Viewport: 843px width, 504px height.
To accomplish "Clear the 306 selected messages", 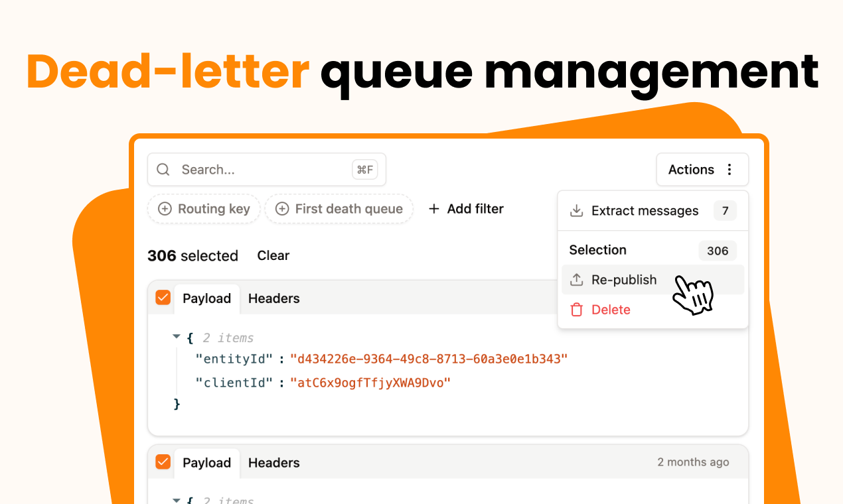I will pos(273,255).
